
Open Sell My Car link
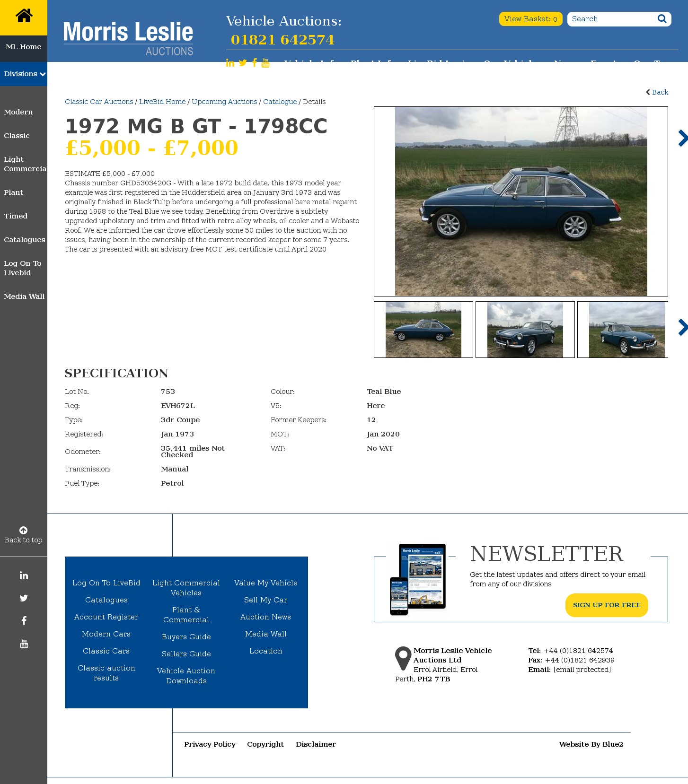click(x=266, y=600)
